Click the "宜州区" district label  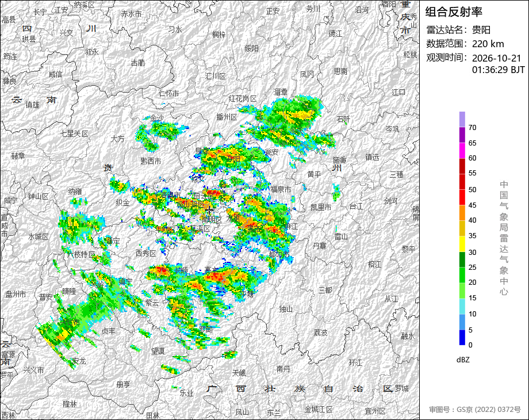pyautogui.click(x=375, y=411)
